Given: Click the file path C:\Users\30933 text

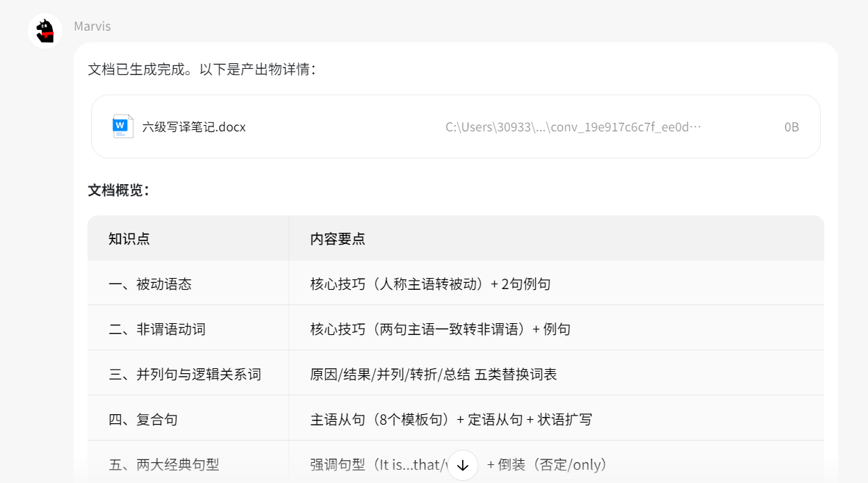Looking at the screenshot, I should point(573,127).
